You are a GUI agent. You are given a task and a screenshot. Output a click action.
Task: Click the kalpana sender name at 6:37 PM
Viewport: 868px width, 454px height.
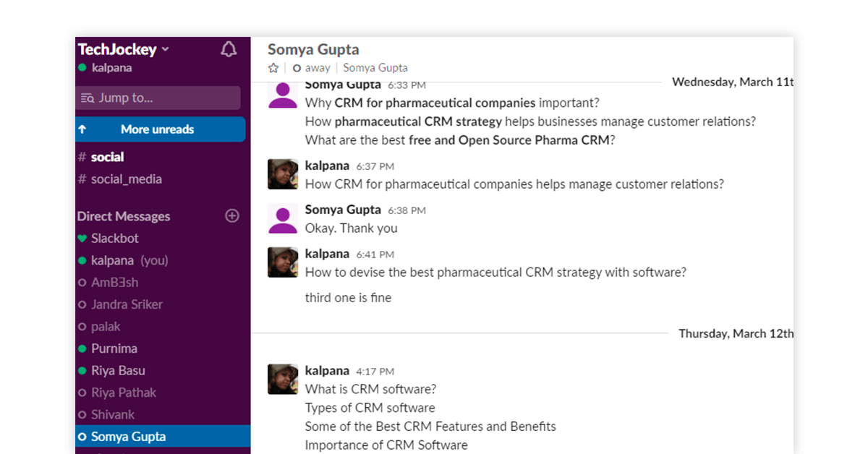coord(327,166)
